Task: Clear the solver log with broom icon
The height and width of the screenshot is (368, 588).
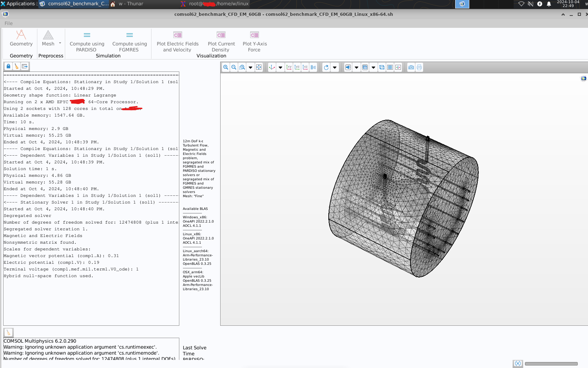Action: coord(17,66)
